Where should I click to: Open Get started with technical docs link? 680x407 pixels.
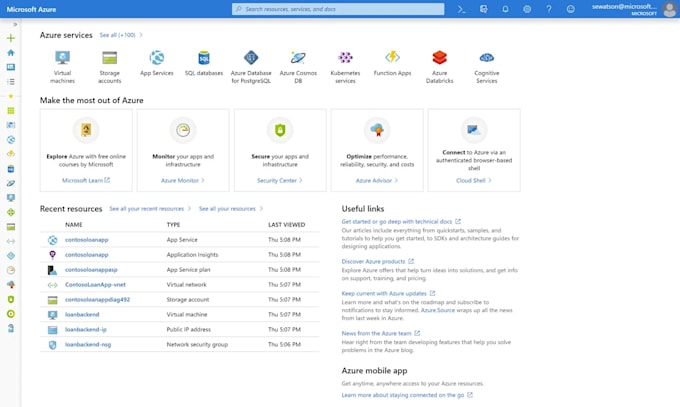tap(397, 222)
